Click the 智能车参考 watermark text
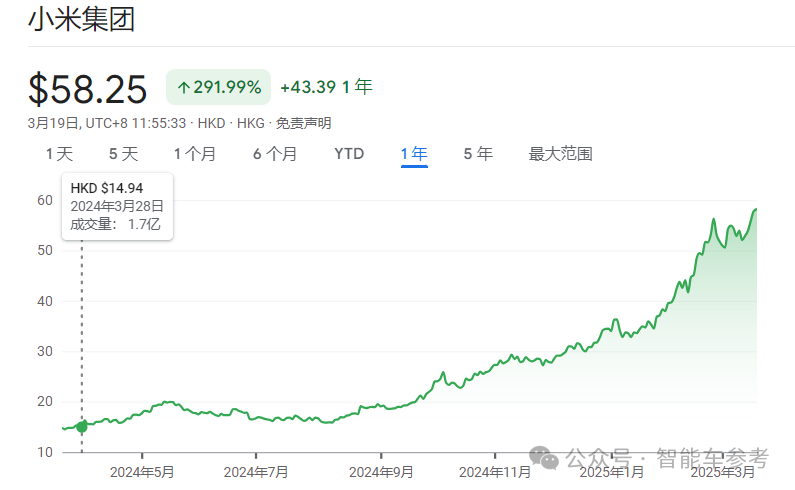Screen dimensions: 795x490 pyautogui.click(x=711, y=458)
